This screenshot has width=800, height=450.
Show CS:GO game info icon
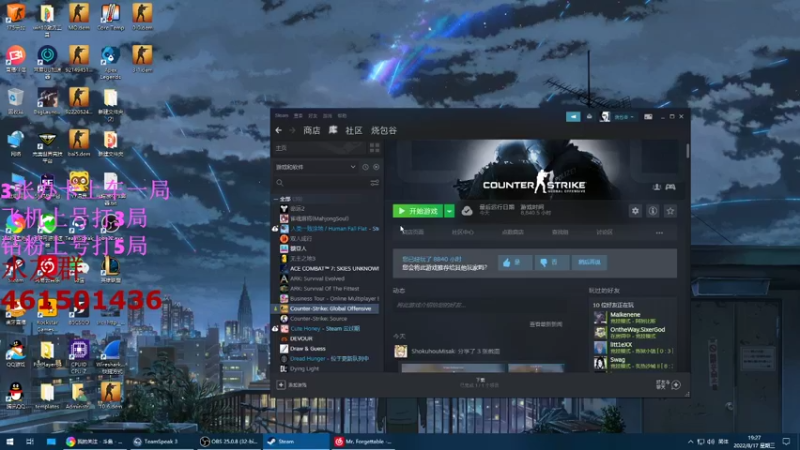coord(653,211)
